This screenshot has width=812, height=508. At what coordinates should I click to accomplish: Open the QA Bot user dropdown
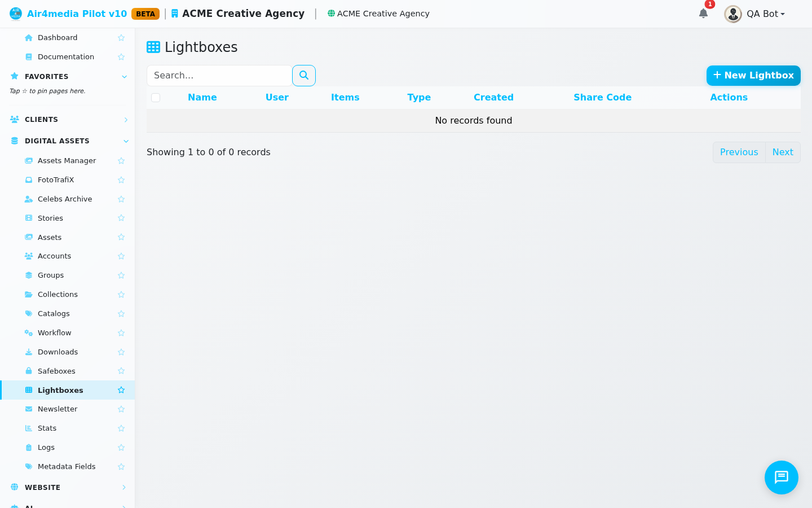point(755,14)
